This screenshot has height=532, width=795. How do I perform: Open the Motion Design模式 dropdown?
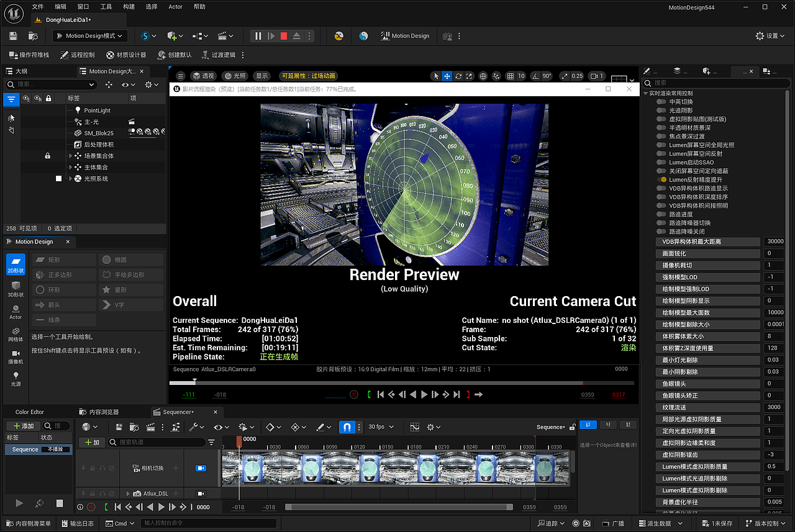[90, 36]
